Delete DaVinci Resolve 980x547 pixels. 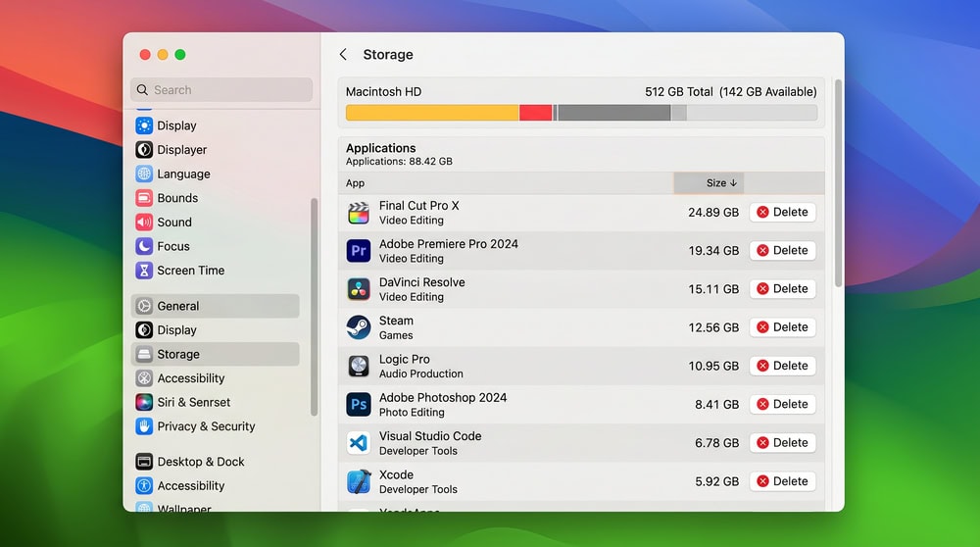coord(782,289)
